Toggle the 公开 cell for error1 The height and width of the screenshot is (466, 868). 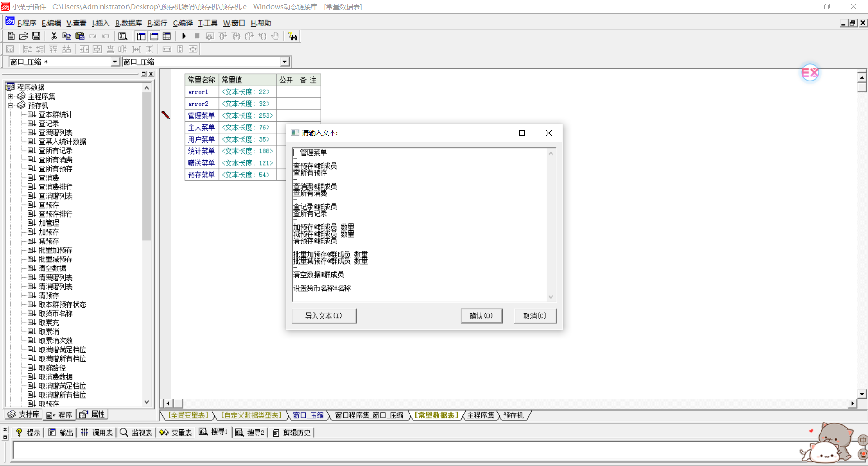click(x=286, y=92)
